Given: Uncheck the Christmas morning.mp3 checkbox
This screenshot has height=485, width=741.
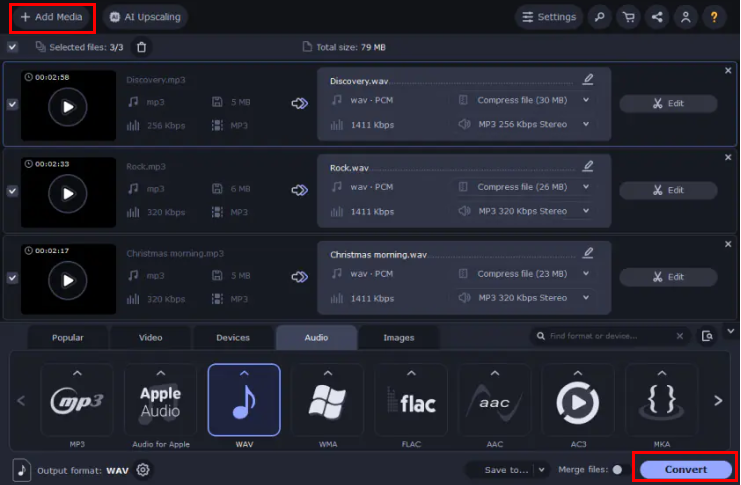Looking at the screenshot, I should 12,278.
